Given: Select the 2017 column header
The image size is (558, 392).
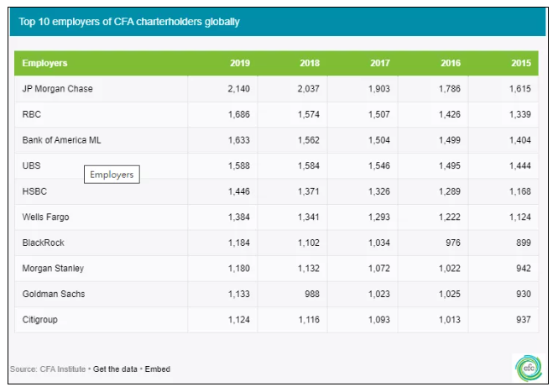Looking at the screenshot, I should tap(380, 63).
